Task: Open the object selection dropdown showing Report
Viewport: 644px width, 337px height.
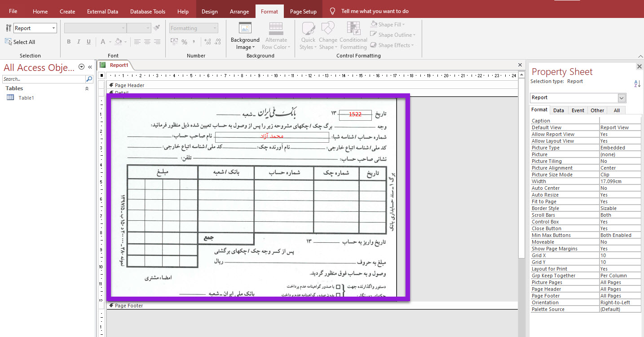Action: pyautogui.click(x=54, y=28)
